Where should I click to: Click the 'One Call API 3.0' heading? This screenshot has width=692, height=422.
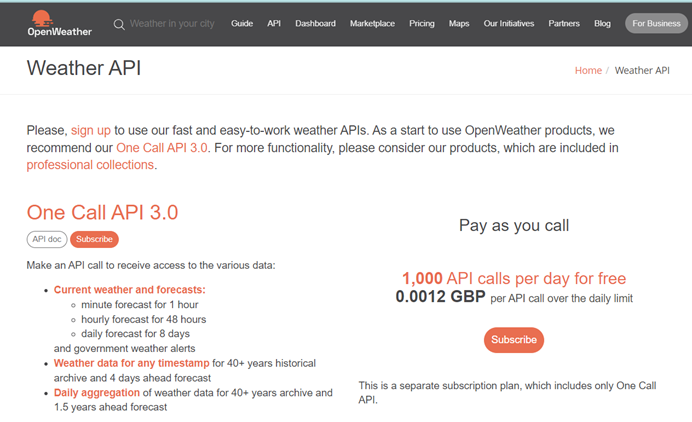[x=102, y=212]
